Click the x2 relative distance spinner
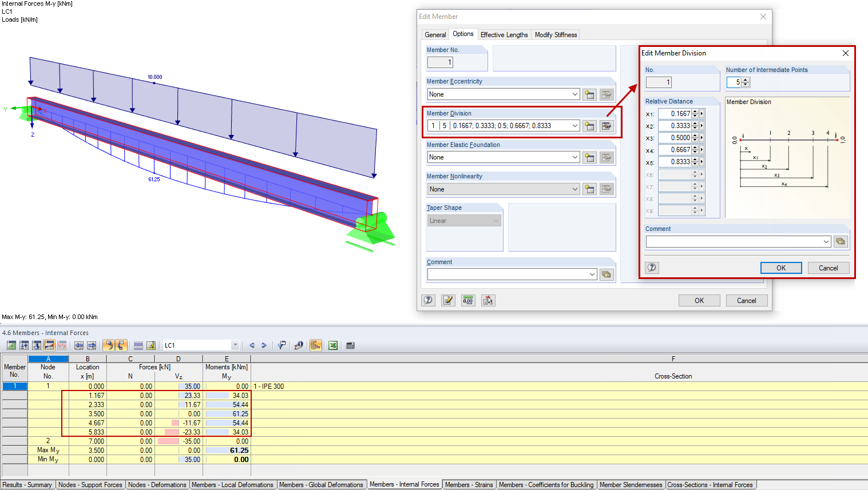The height and width of the screenshot is (490, 868). coord(695,126)
